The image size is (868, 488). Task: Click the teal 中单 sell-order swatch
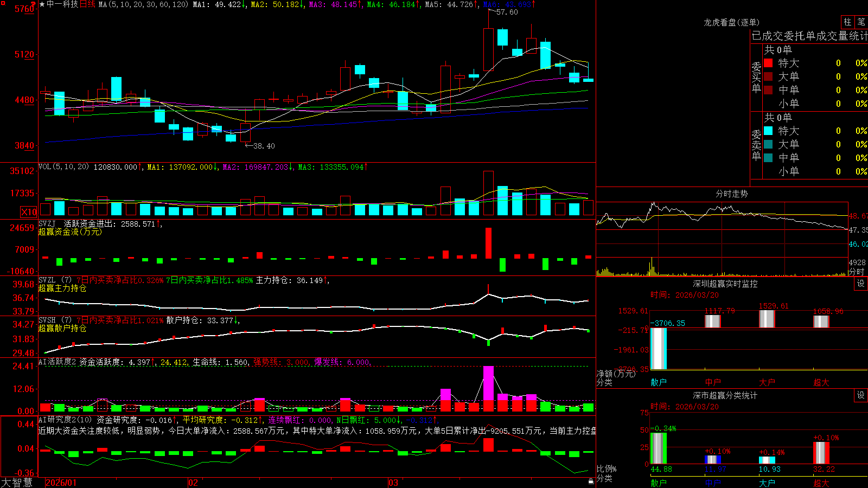point(768,158)
